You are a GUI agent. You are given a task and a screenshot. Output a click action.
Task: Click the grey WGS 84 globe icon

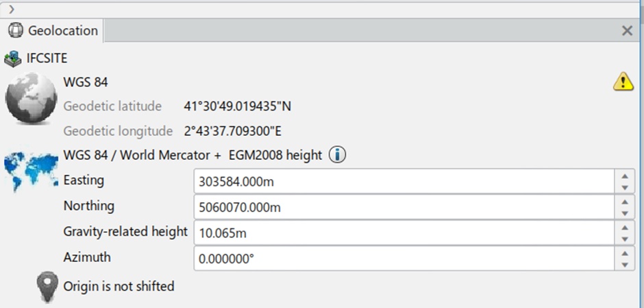(x=31, y=98)
